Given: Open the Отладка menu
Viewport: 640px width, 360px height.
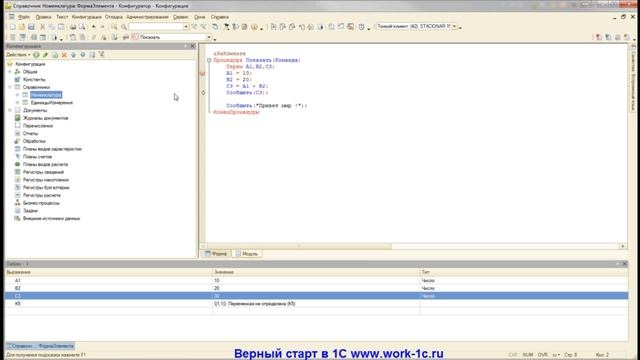Looking at the screenshot, I should 113,17.
